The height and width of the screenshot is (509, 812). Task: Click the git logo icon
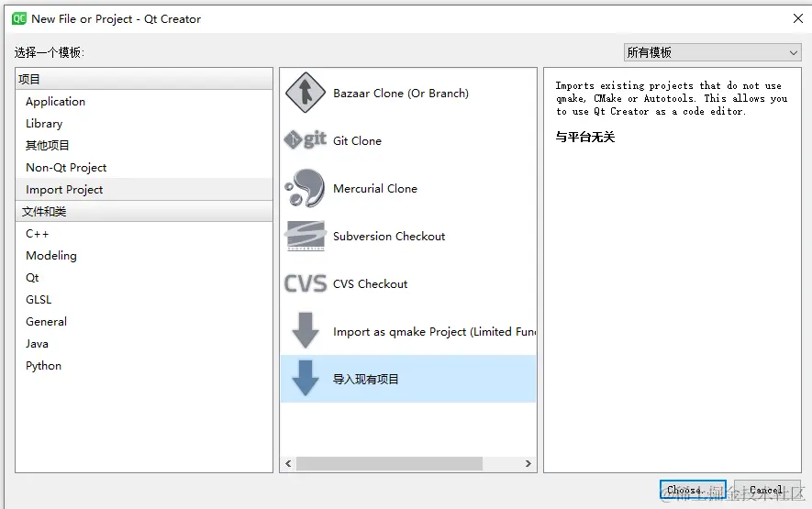click(306, 139)
